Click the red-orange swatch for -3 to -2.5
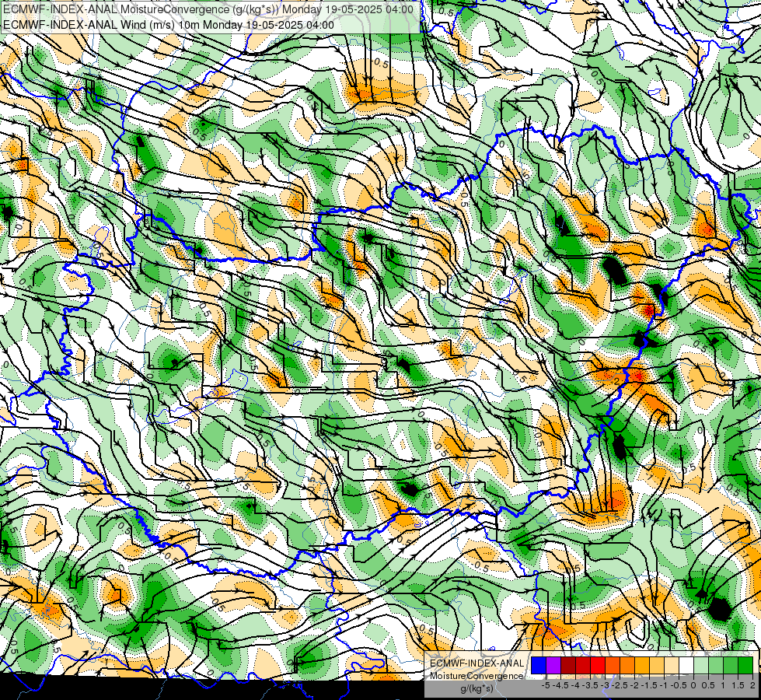 613,666
